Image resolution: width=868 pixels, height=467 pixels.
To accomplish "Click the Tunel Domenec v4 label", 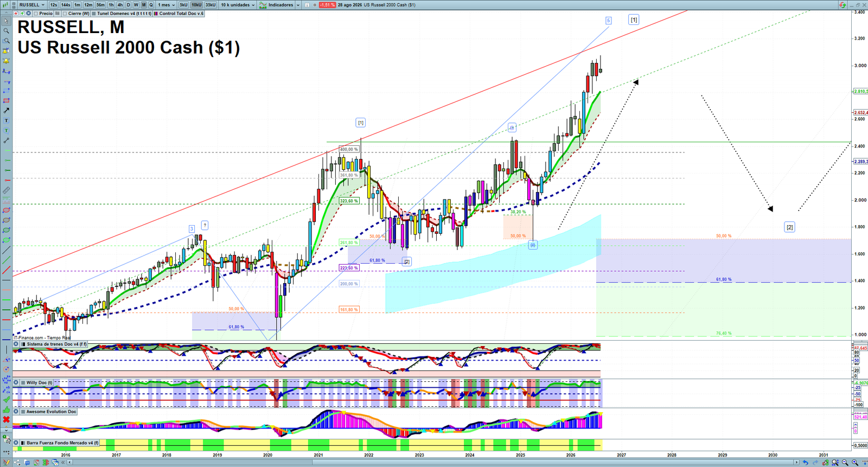I will [124, 14].
